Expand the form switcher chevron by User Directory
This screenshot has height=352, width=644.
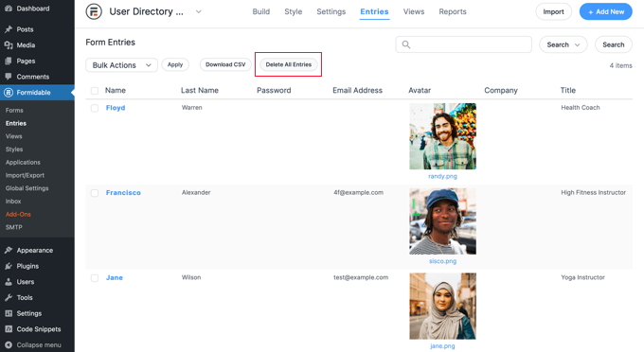click(x=198, y=11)
